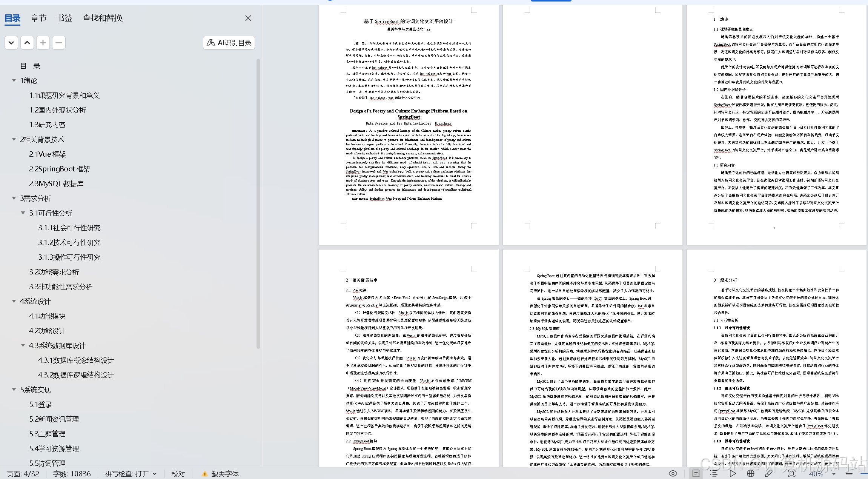This screenshot has height=479, width=868.
Task: Select 2.2SpringBoot 框架 in outline
Action: (x=60, y=169)
